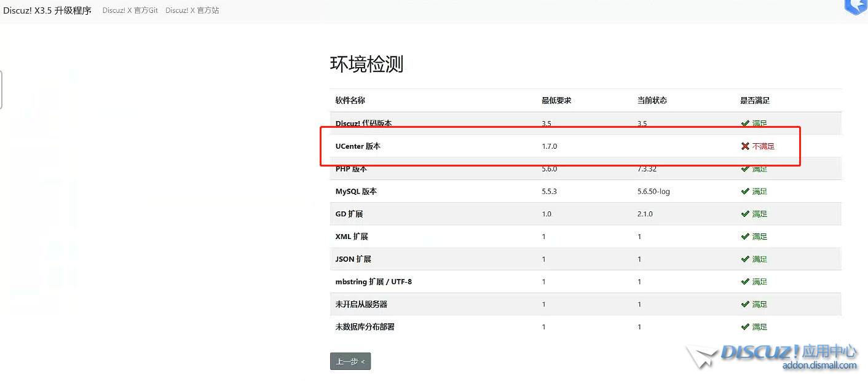The height and width of the screenshot is (381, 868).
Task: Click the 上一步 back button
Action: pyautogui.click(x=350, y=361)
